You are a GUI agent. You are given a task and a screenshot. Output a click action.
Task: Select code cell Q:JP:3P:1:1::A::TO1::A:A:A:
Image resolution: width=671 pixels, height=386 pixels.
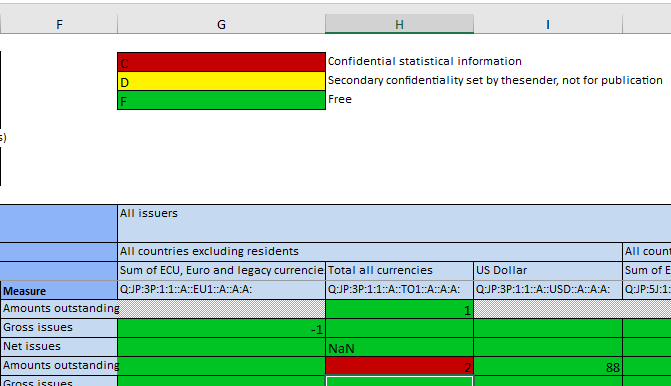[399, 290]
